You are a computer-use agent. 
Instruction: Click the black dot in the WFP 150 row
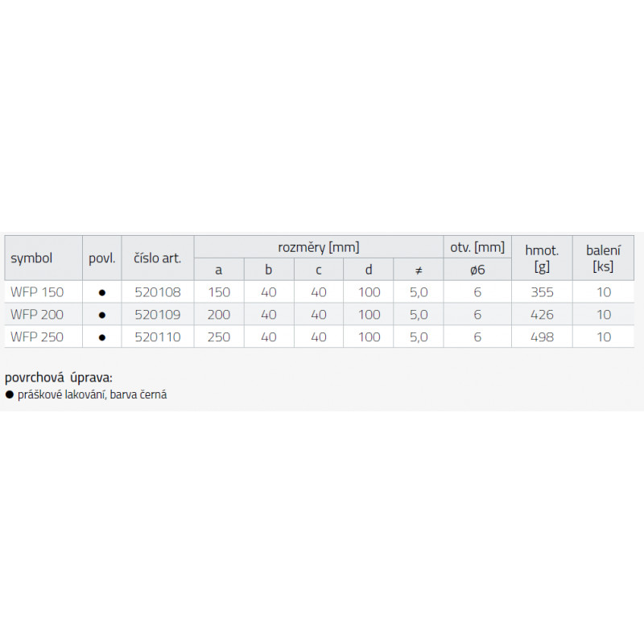click(102, 292)
